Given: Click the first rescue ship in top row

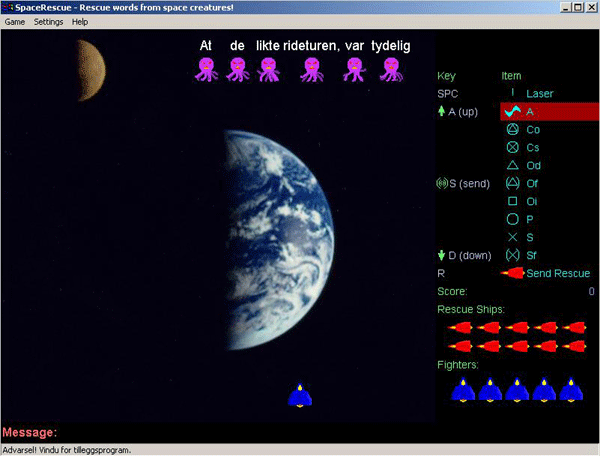Looking at the screenshot, I should tap(460, 327).
